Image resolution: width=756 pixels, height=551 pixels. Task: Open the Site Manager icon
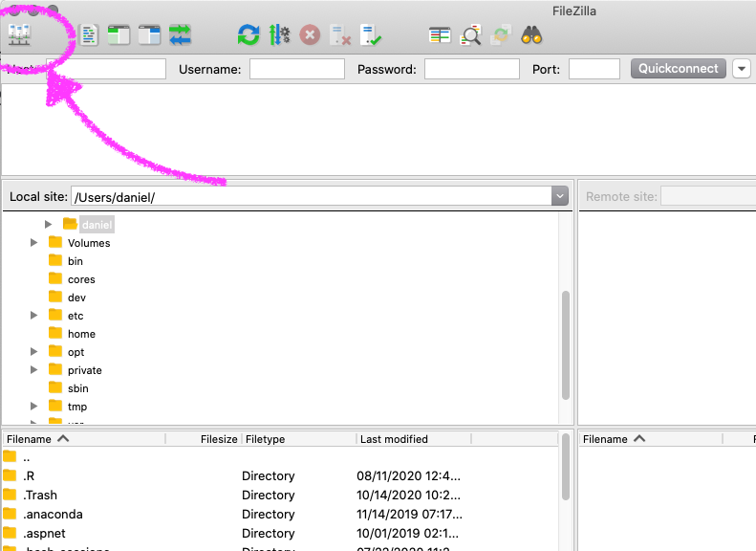pyautogui.click(x=20, y=35)
